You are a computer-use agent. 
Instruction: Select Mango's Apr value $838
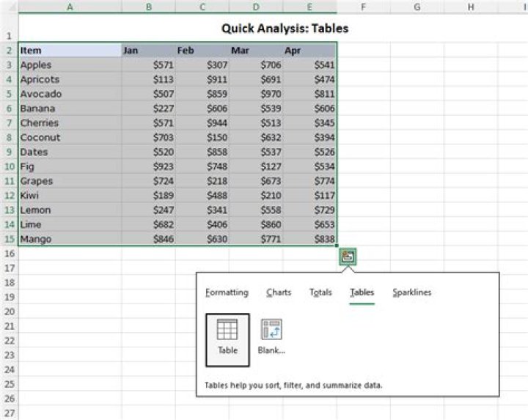coord(310,239)
